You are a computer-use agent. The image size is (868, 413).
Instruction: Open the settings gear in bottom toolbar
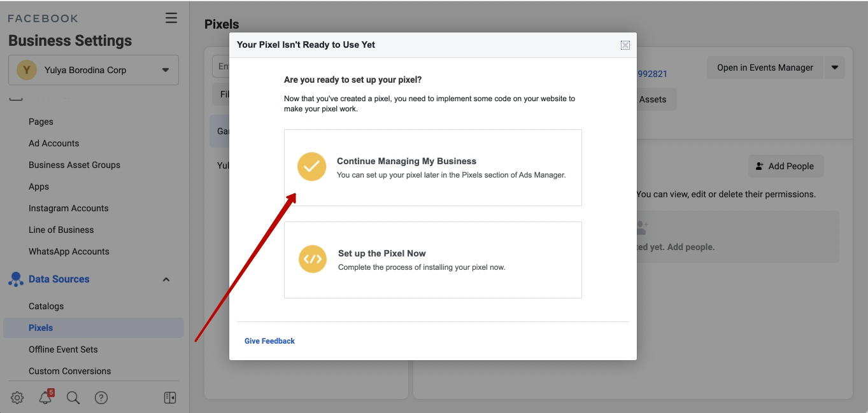[x=17, y=398]
